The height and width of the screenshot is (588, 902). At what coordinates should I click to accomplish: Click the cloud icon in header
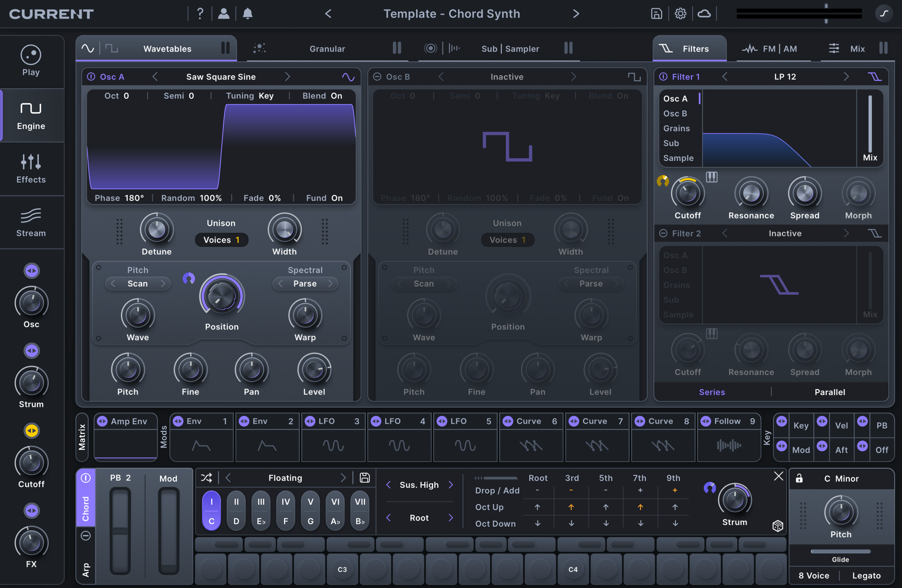coord(704,14)
